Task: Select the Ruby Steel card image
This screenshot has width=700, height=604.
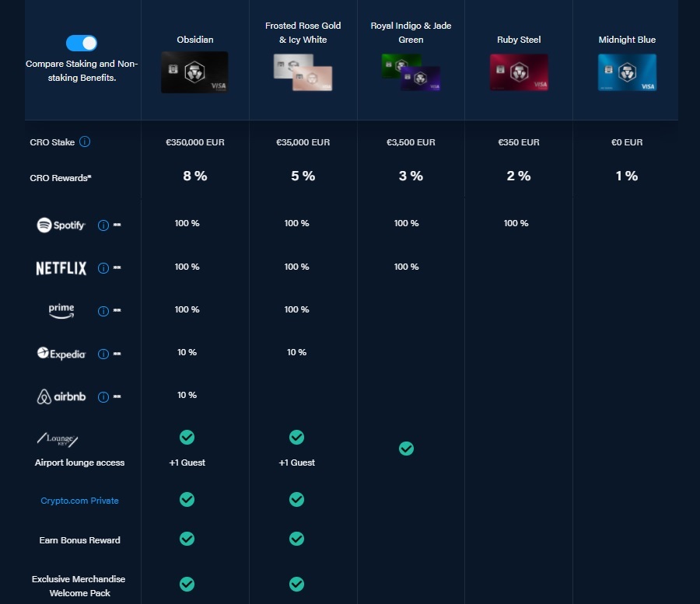Action: [x=519, y=72]
